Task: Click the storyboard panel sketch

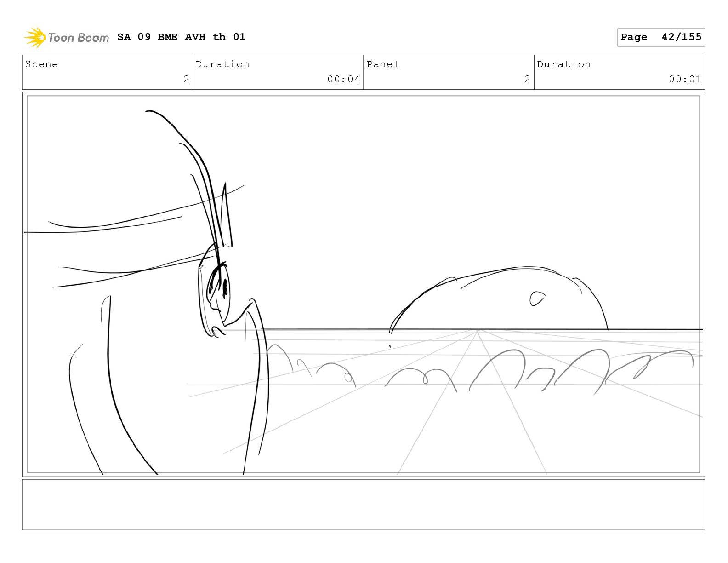Action: coord(364,284)
